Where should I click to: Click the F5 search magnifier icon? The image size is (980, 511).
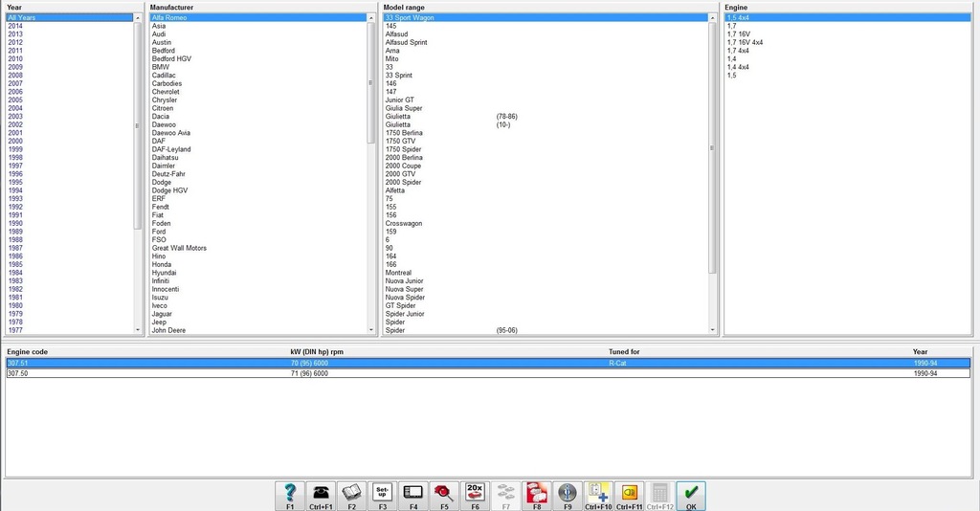pos(444,496)
